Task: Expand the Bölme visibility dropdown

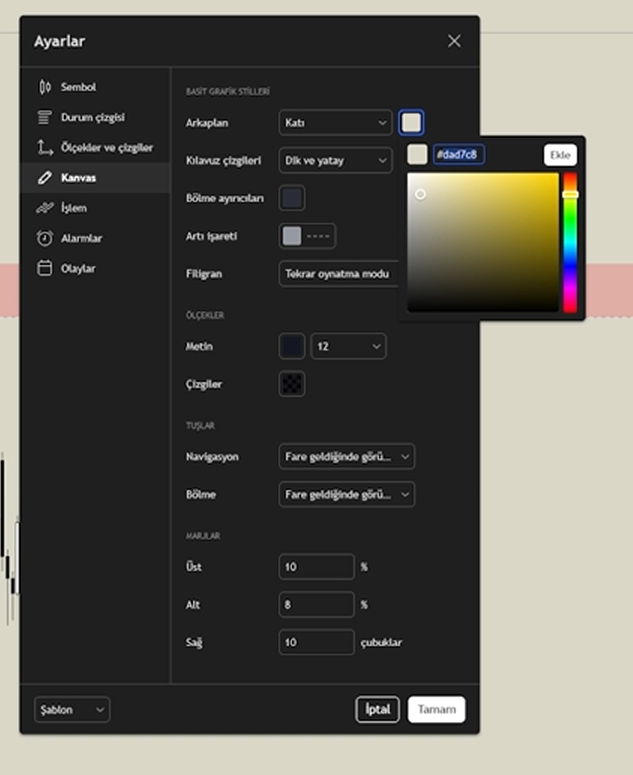Action: 347,494
